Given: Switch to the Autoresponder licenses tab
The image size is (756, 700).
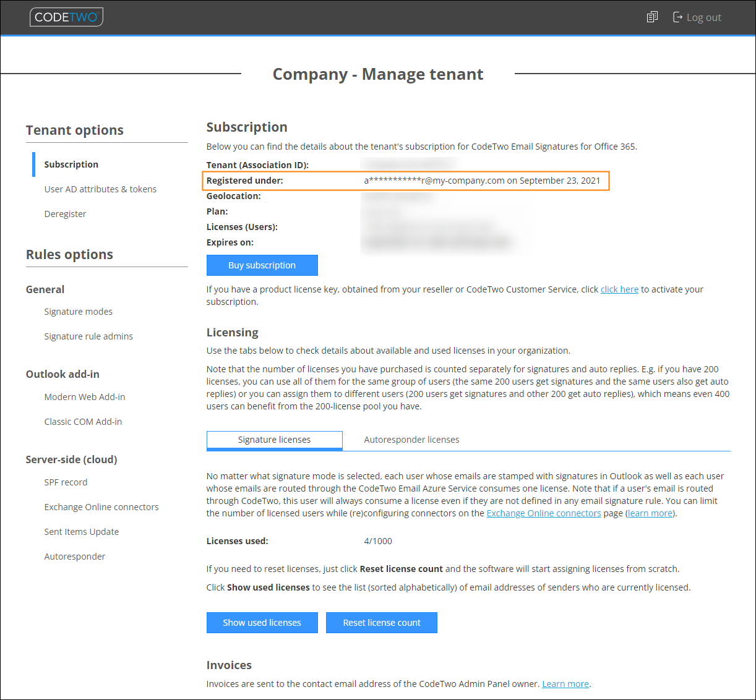Looking at the screenshot, I should (x=411, y=440).
